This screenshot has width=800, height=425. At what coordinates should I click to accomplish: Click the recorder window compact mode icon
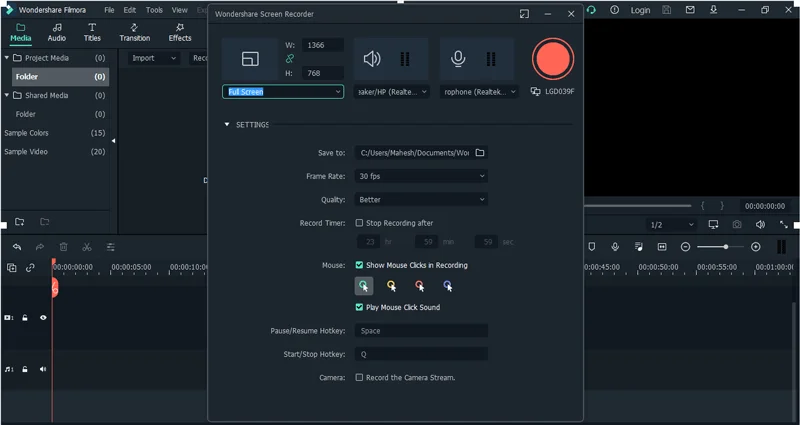[x=524, y=14]
